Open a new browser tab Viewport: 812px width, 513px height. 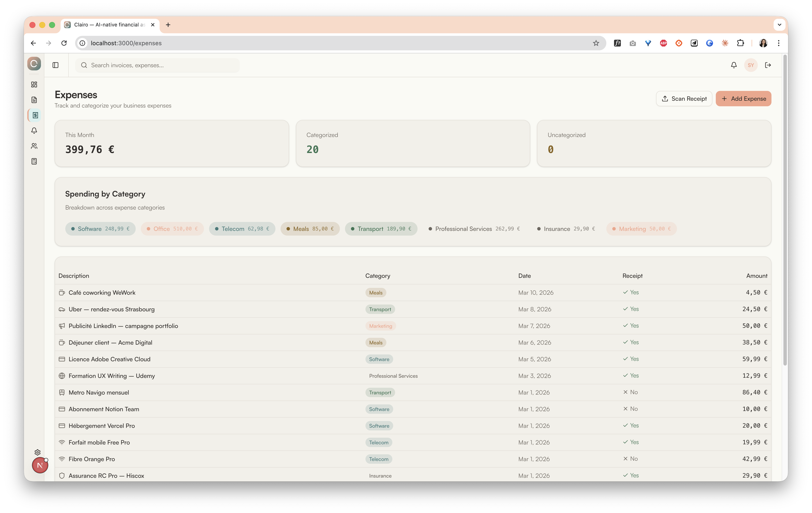tap(168, 25)
